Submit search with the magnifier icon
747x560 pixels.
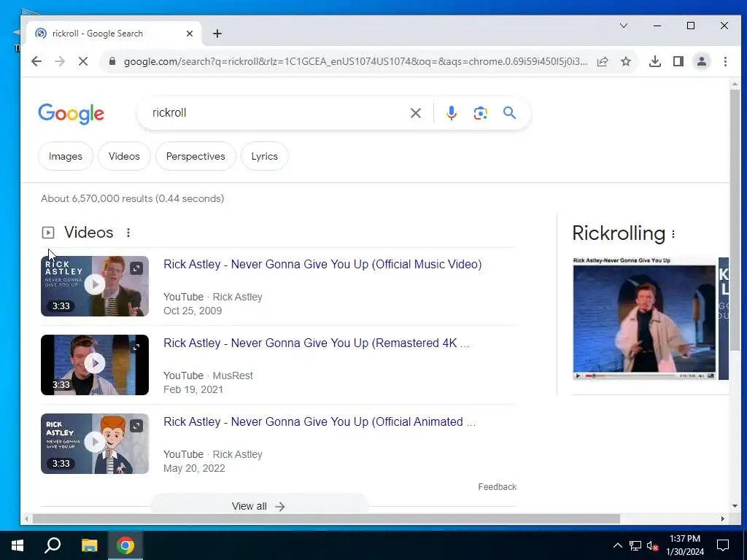(509, 113)
